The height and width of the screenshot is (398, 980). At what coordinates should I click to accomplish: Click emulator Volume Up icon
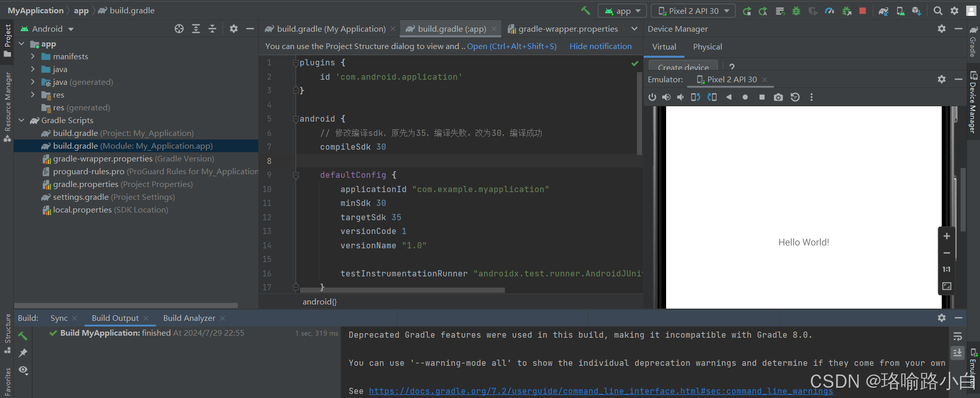666,97
